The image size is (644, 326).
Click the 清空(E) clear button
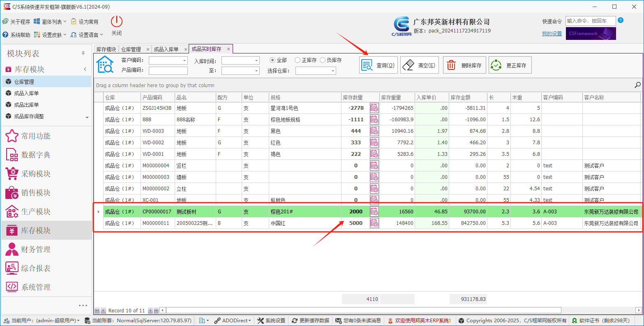click(420, 65)
